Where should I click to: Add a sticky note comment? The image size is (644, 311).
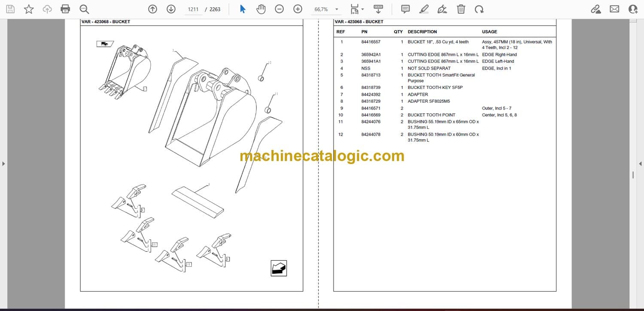point(405,9)
